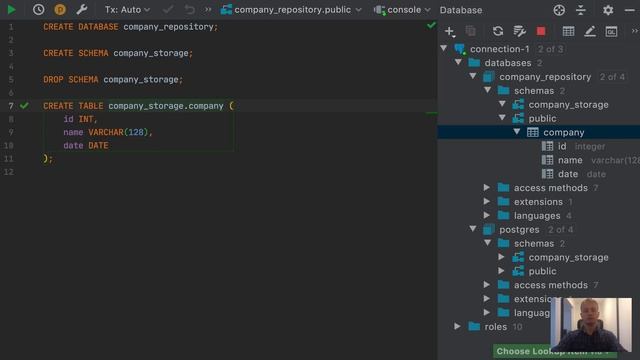Click the presenter webcam thumbnail
This screenshot has width=640, height=360.
[x=591, y=325]
